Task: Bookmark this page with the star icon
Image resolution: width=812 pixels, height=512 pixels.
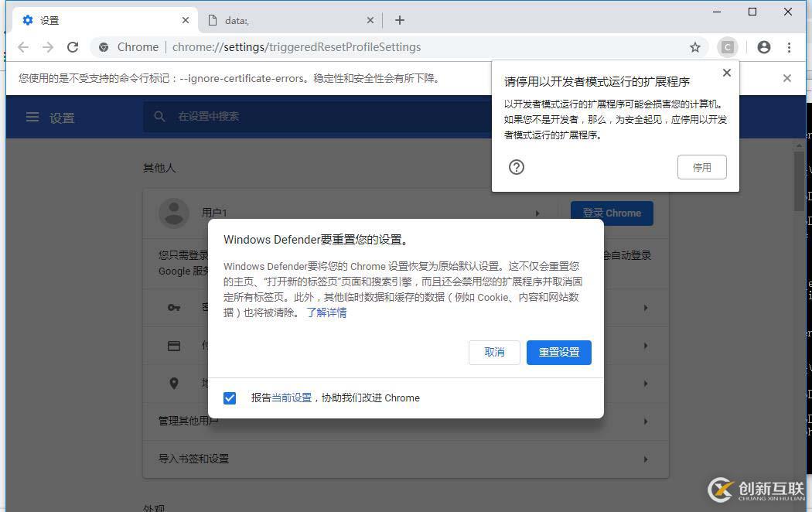Action: tap(695, 47)
